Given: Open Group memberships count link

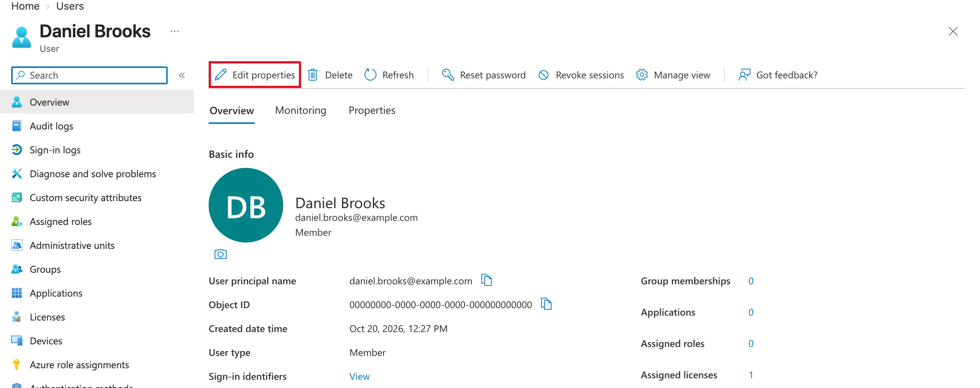Looking at the screenshot, I should 751,281.
